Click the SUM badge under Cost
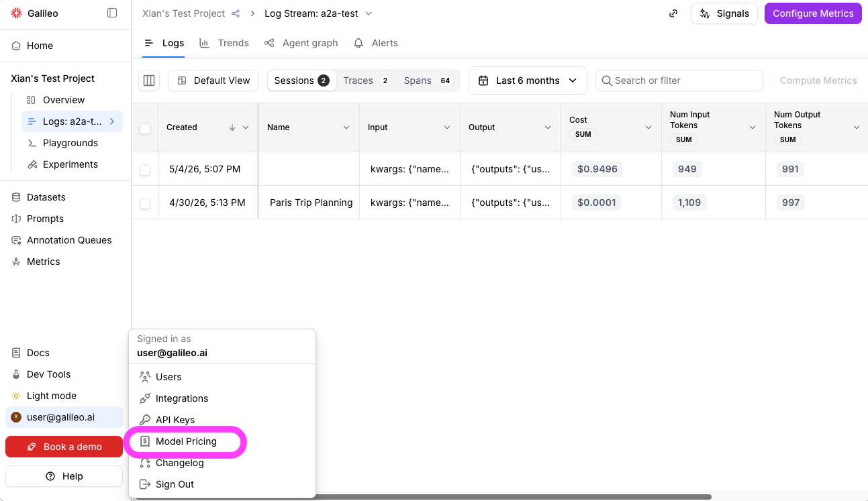868x501 pixels. tap(583, 134)
